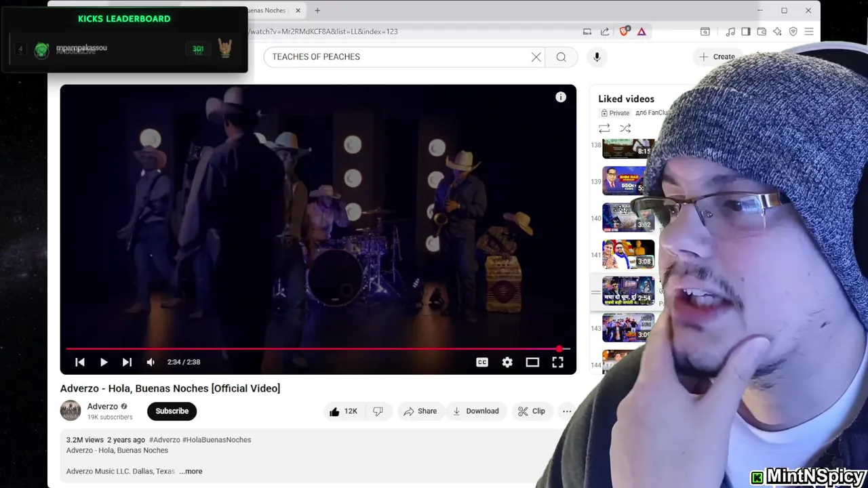Screen dimensions: 868x488
Task: Mute the video volume speaker icon
Action: pyautogui.click(x=151, y=362)
